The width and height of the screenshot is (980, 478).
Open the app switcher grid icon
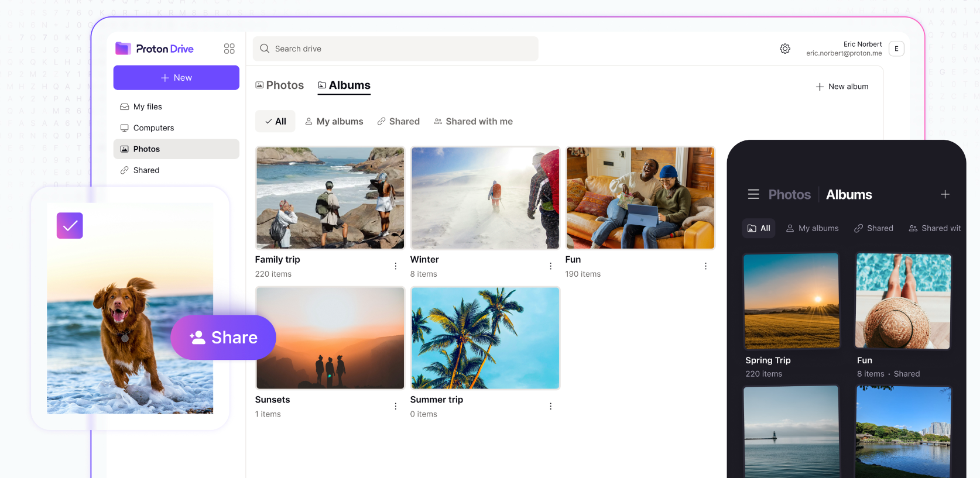229,49
